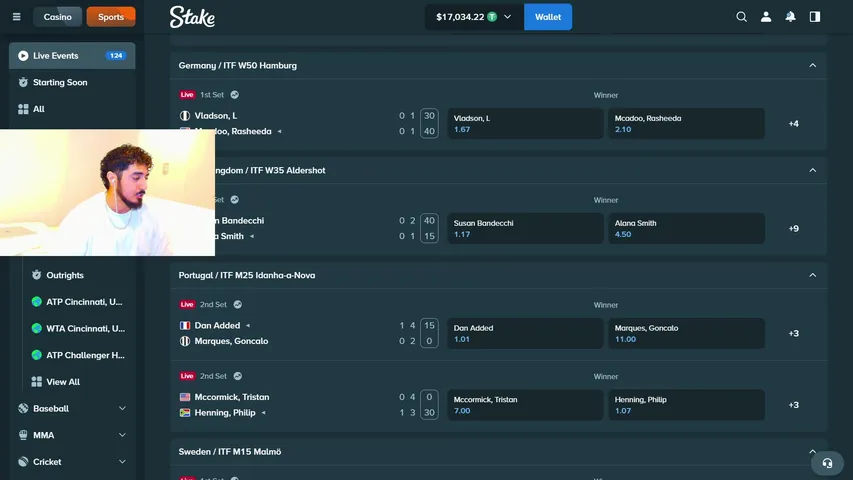Click View All under tennis
853x480 pixels.
[63, 381]
